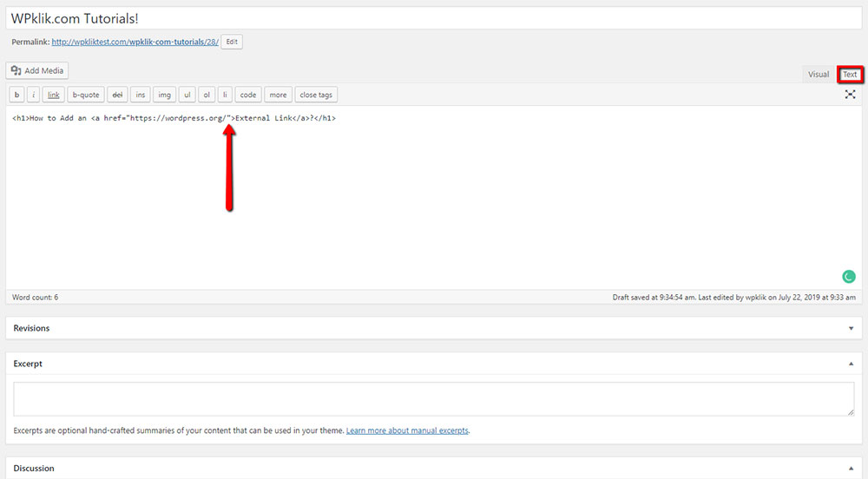Viewport: 868px width, 479px height.
Task: Switch to the Visual editor tab
Action: pos(819,74)
